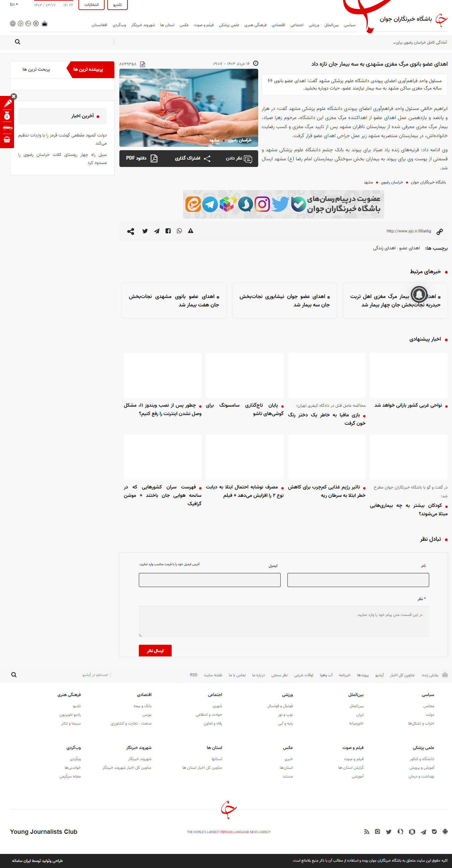Select the پربحث ترین ها tab
The image size is (452, 868).
[37, 69]
